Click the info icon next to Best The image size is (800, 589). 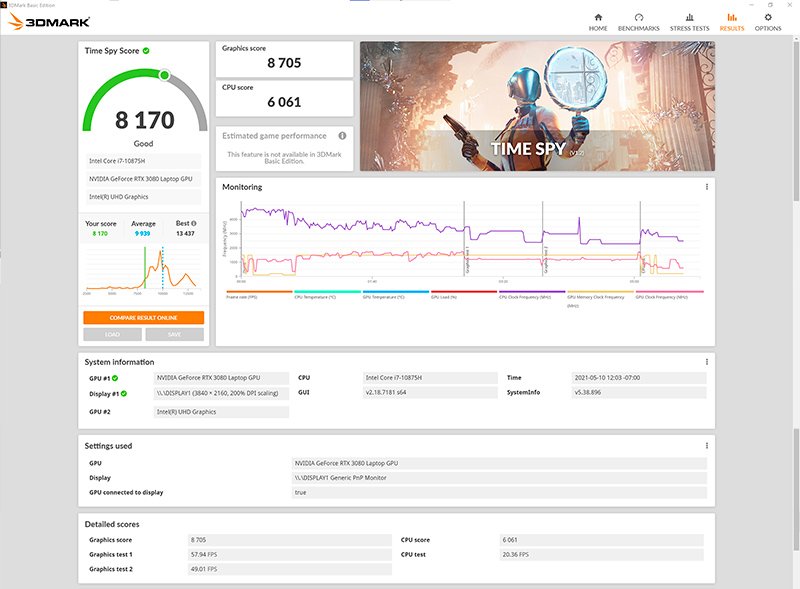coord(194,223)
